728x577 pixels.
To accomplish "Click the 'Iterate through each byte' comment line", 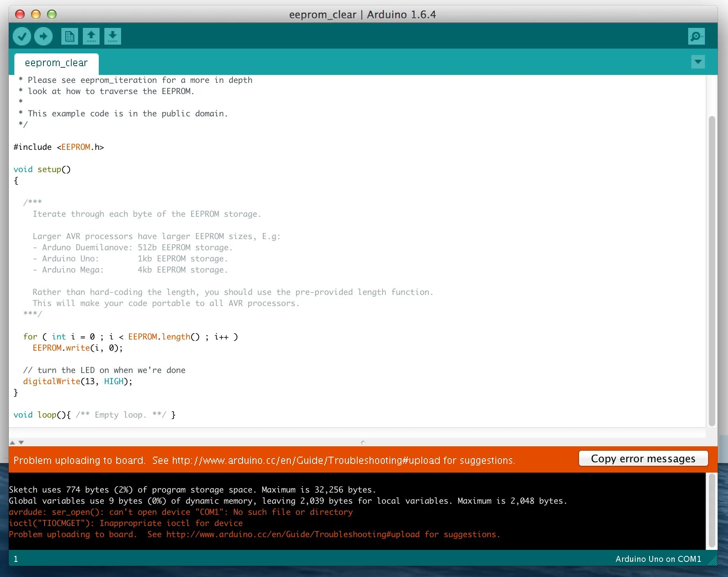I will coord(147,214).
